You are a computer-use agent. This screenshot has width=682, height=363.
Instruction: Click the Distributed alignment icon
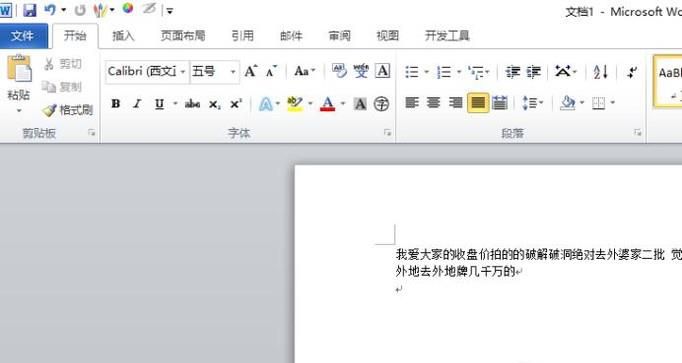(500, 103)
